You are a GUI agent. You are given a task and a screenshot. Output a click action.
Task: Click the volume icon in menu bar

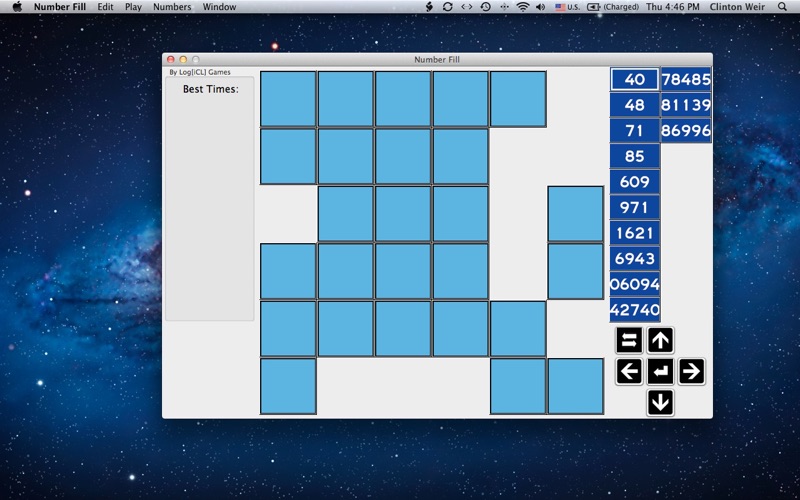pos(540,7)
